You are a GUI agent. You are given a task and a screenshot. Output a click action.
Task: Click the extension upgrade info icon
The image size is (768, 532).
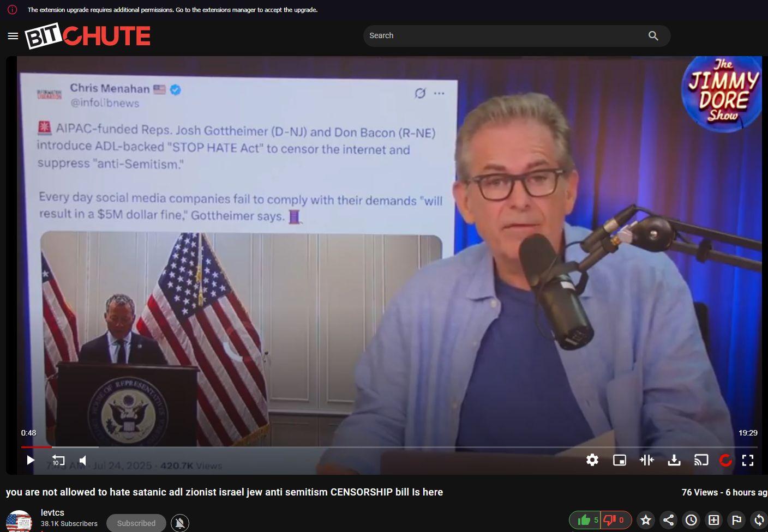(x=12, y=10)
